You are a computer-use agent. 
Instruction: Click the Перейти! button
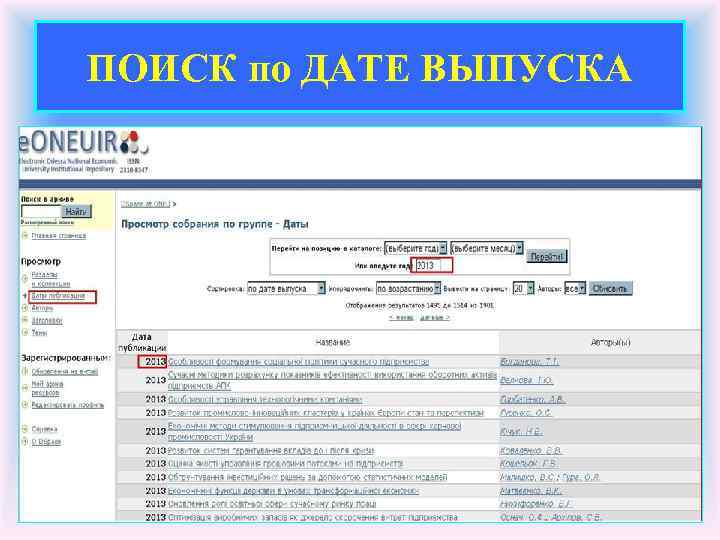[x=546, y=256]
